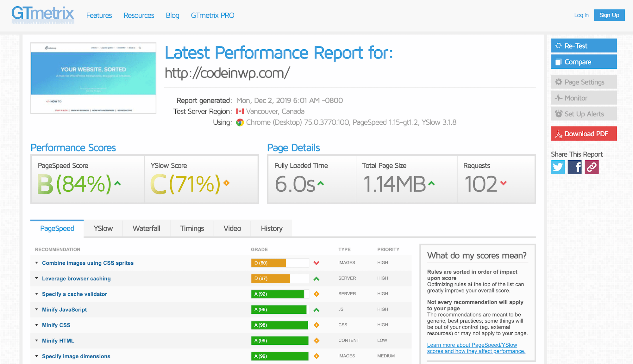Click red down arrow in CSS sprites row
633x364 pixels.
(316, 263)
